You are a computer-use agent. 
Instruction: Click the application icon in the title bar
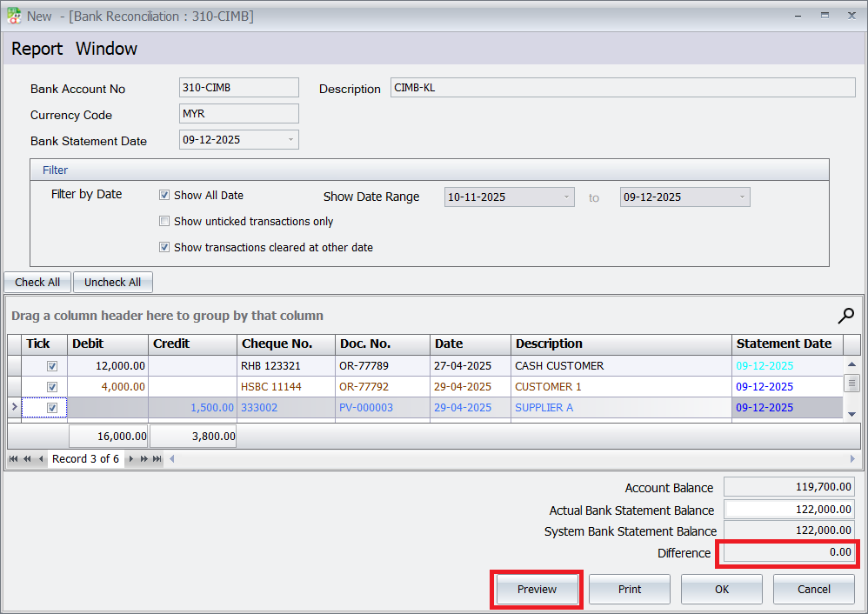[13, 15]
